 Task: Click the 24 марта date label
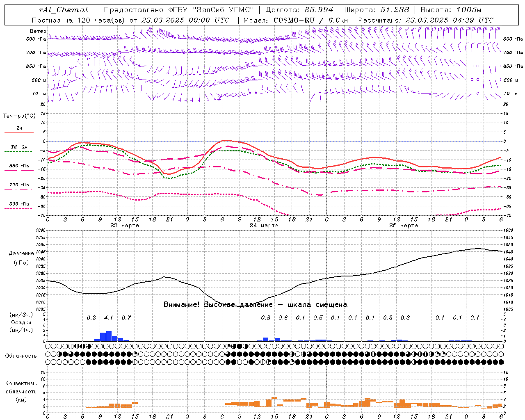[264, 226]
